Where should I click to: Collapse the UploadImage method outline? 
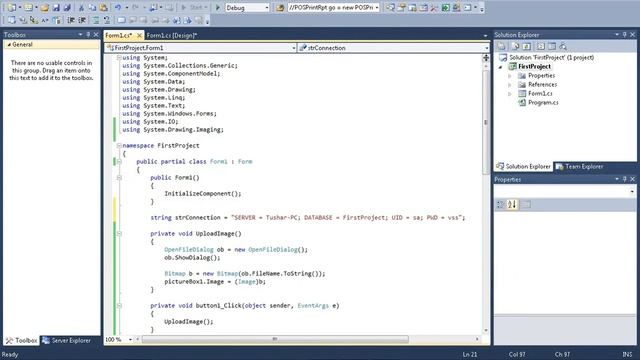click(x=119, y=234)
